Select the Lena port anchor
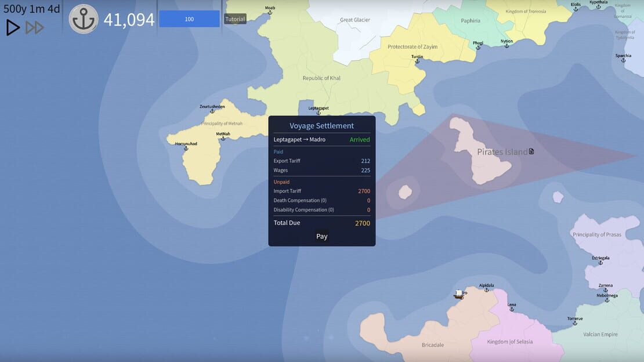644x362 pixels. [511, 309]
